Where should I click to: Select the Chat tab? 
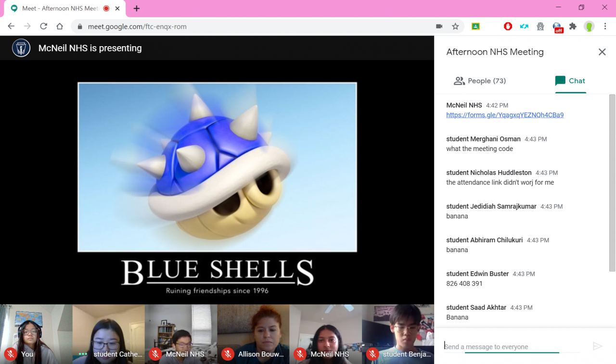click(570, 81)
